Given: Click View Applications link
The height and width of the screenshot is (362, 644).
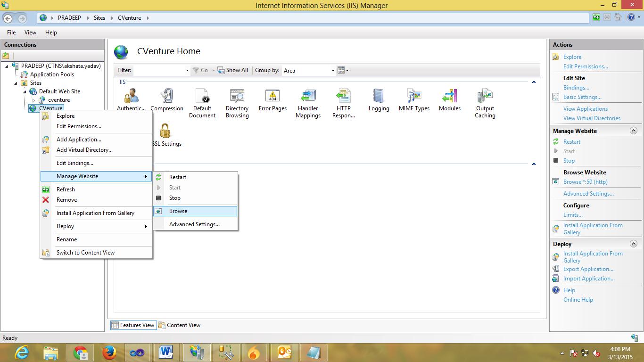Looking at the screenshot, I should [586, 109].
